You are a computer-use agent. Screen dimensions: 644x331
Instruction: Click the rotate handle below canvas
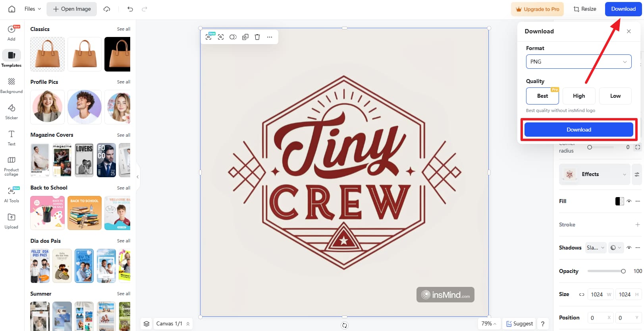tap(345, 325)
